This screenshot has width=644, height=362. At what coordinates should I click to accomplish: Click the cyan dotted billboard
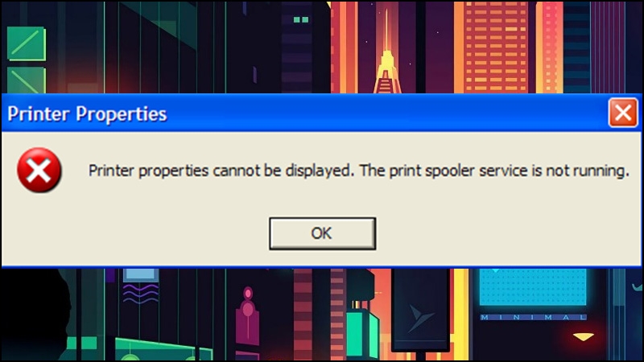(533, 287)
